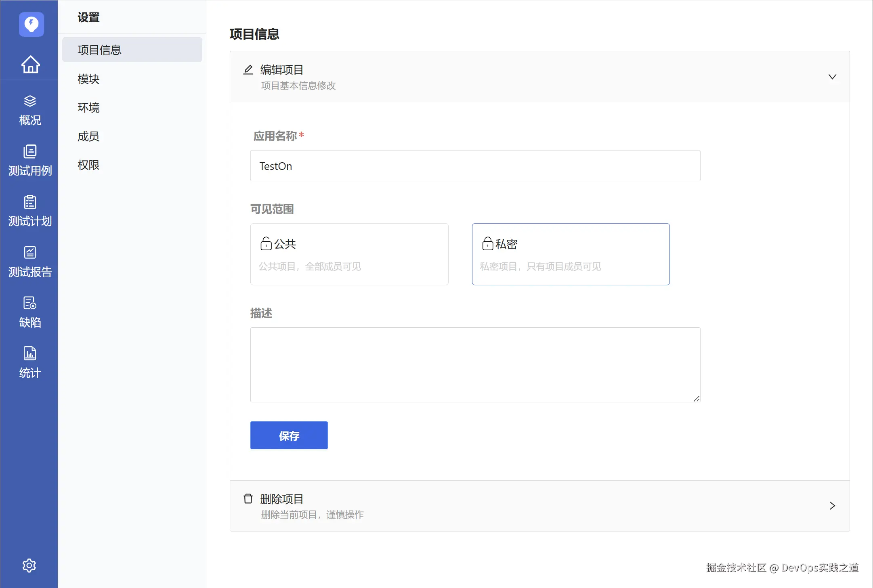873x588 pixels.
Task: Click the 保存 save button
Action: (x=289, y=435)
